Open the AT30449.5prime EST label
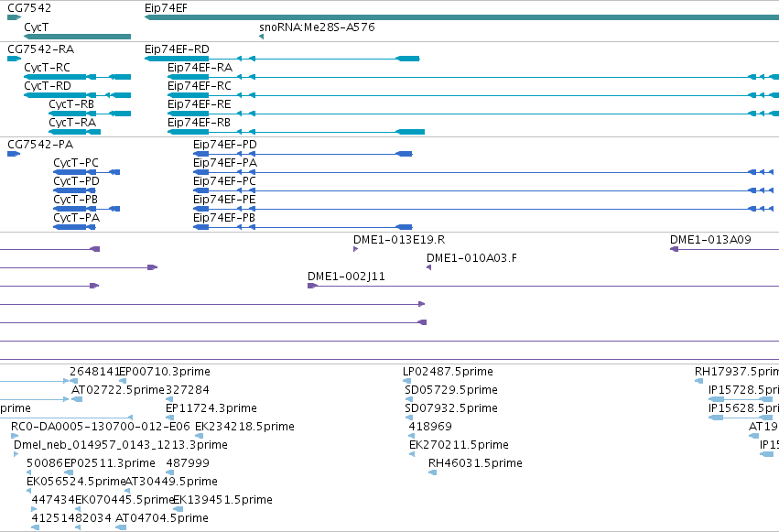Image resolution: width=779 pixels, height=532 pixels. 171,482
